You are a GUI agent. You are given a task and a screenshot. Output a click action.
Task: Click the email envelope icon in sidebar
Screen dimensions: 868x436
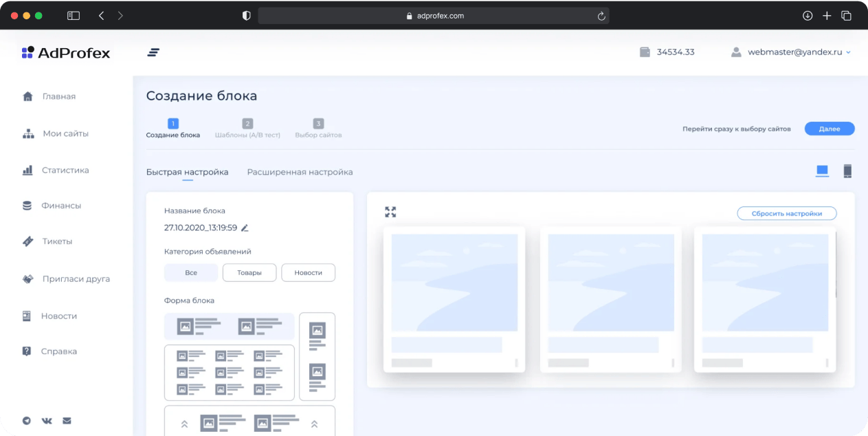pos(67,421)
